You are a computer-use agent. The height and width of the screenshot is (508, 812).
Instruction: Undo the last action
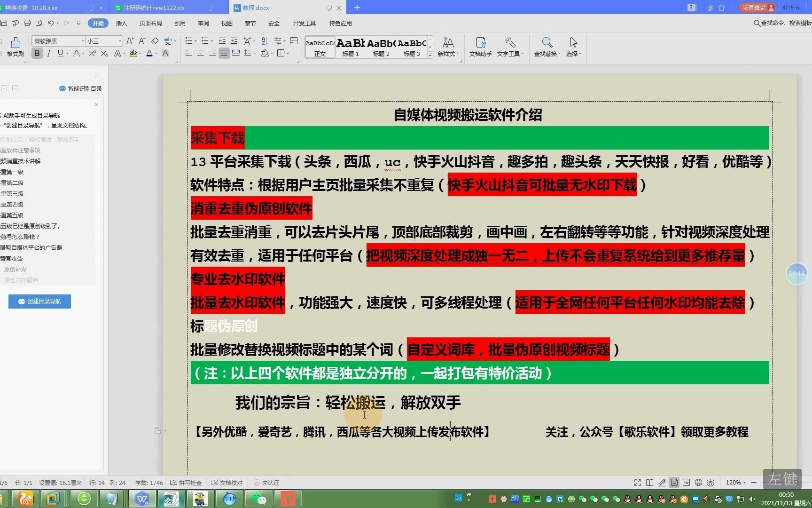[51, 23]
